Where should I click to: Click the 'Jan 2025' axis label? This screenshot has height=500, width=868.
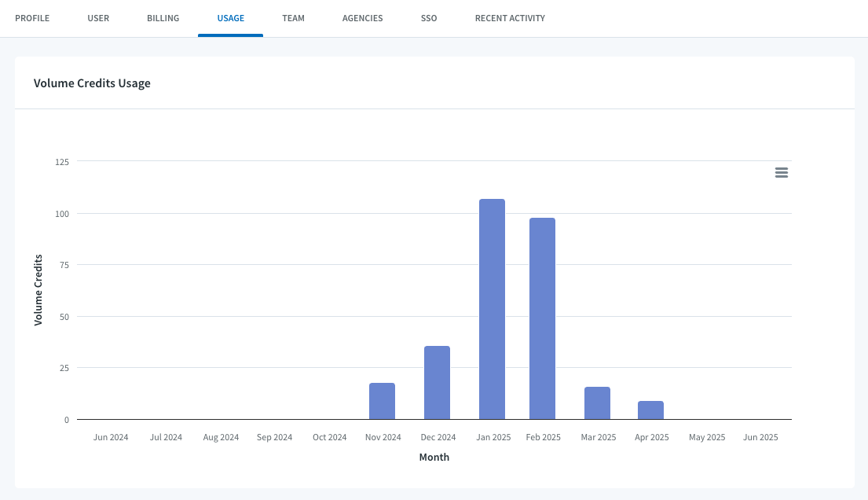[x=493, y=437]
